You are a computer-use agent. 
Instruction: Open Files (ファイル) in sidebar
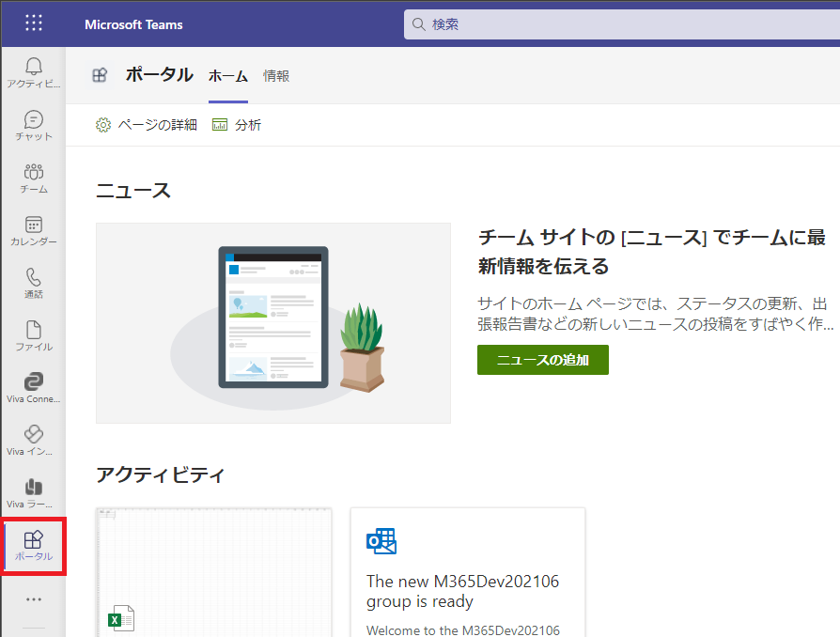point(34,335)
